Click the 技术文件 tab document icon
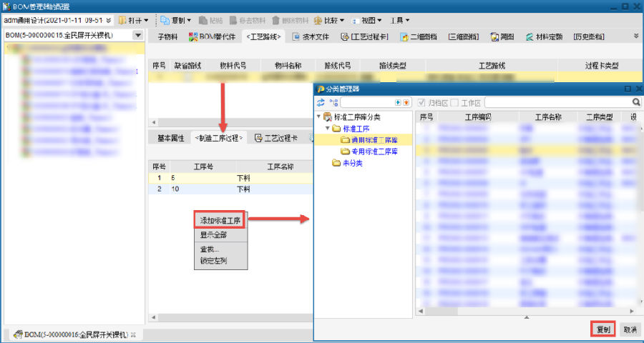This screenshot has width=644, height=343. 296,36
